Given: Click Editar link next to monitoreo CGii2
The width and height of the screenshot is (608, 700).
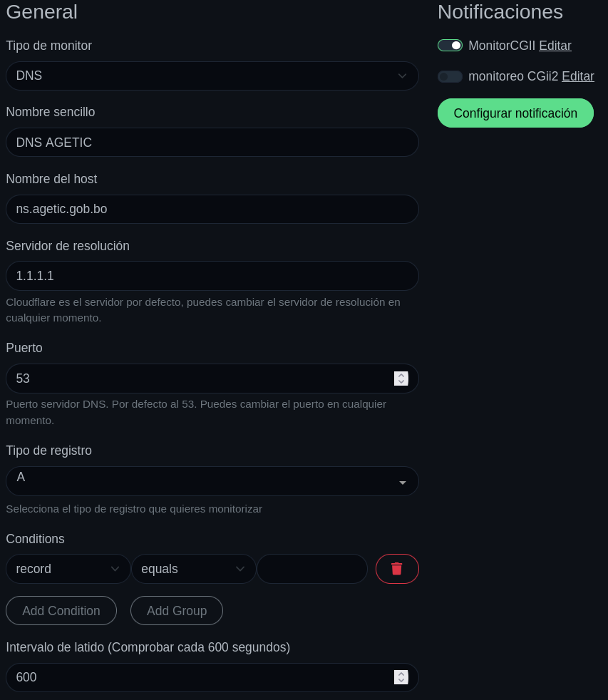Looking at the screenshot, I should tap(577, 76).
